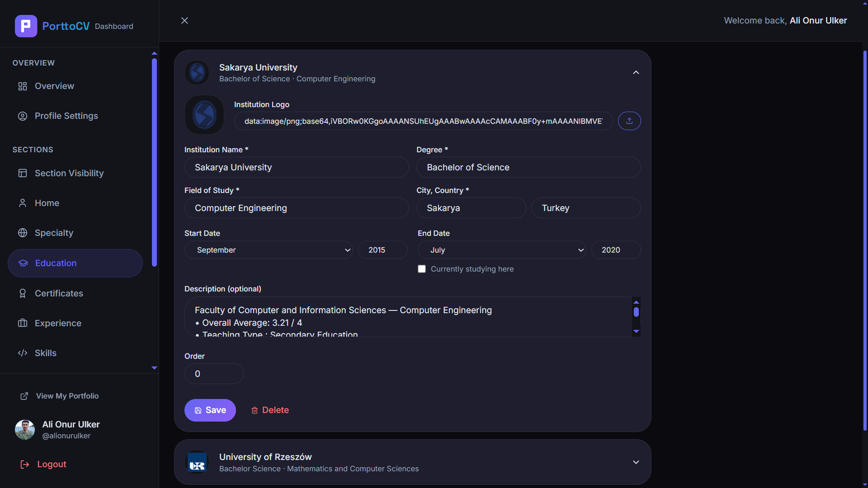Click into the Description text area

tap(408, 317)
